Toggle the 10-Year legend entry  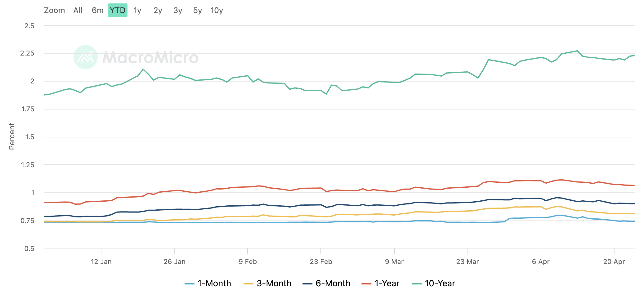433,284
